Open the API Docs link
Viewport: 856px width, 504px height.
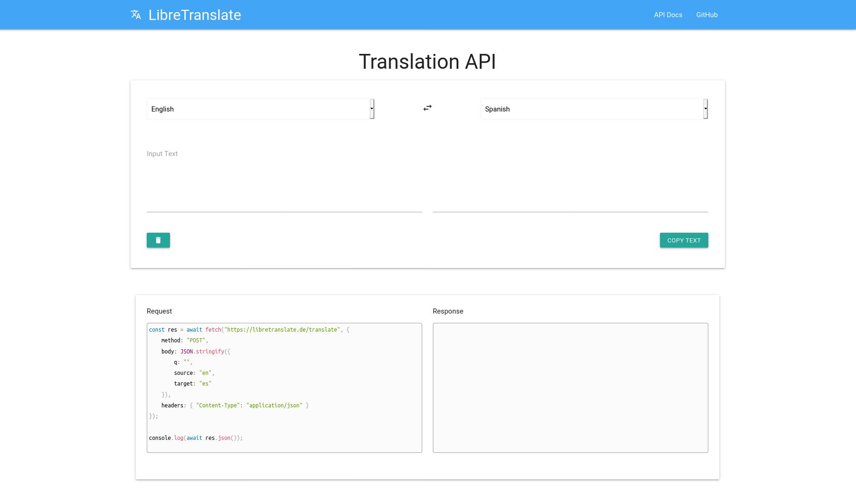(668, 15)
